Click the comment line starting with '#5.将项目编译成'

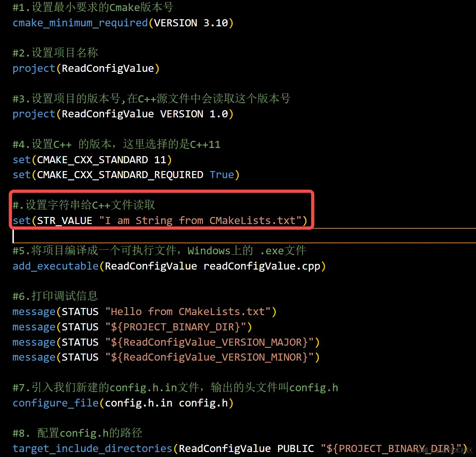pyautogui.click(x=159, y=251)
